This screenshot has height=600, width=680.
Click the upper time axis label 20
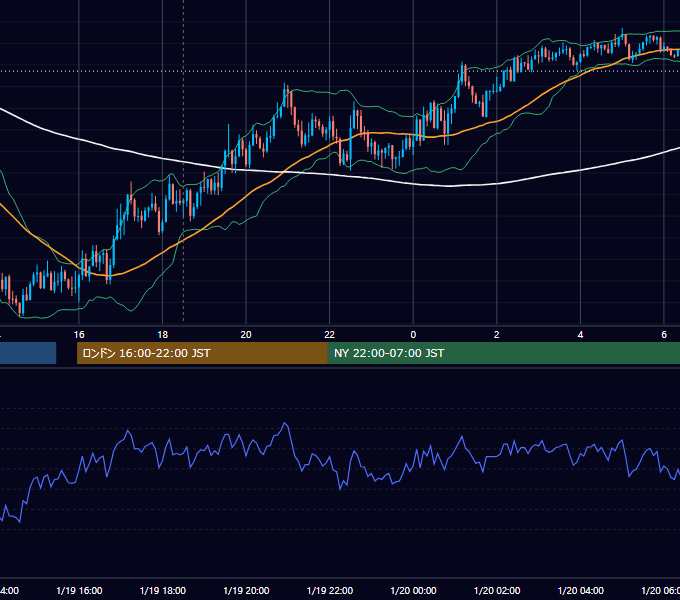tap(246, 335)
